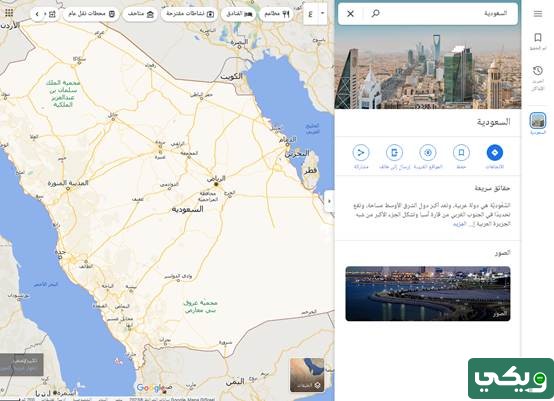
Task: Open the Riyadh skyline header photo
Action: click(428, 67)
